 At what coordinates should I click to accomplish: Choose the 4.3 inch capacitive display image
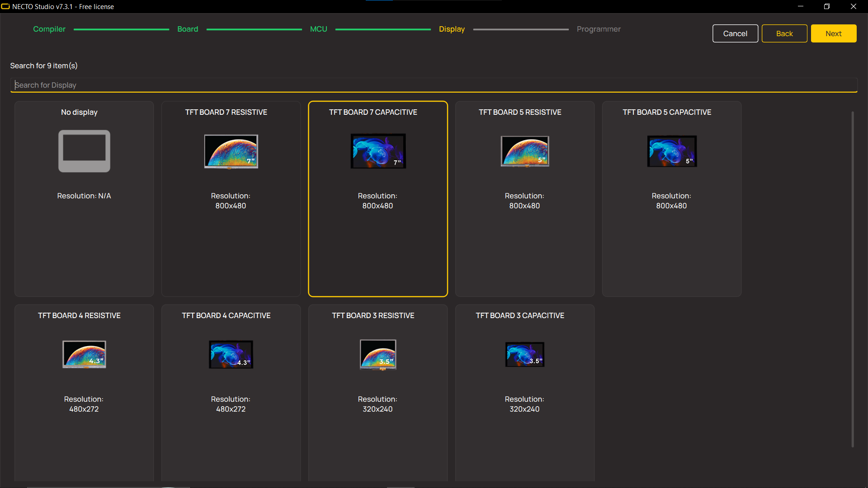(x=231, y=354)
